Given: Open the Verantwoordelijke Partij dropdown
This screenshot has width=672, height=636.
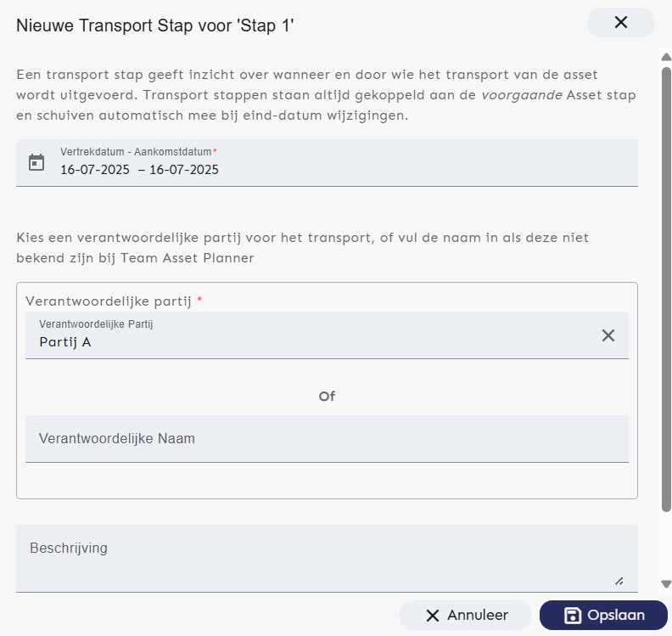Looking at the screenshot, I should (314, 335).
